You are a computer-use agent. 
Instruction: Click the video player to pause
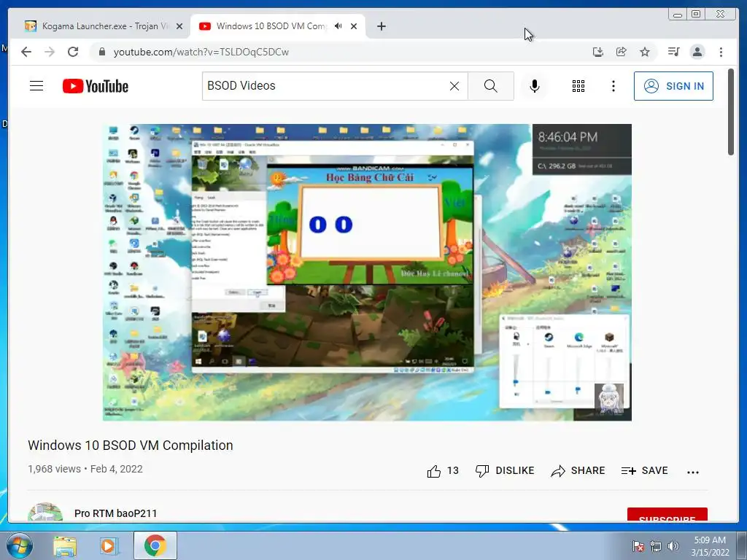pyautogui.click(x=367, y=273)
